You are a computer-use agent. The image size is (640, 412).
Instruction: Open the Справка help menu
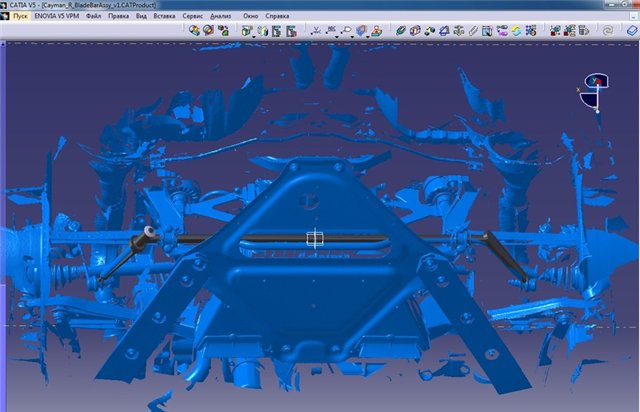(x=277, y=17)
